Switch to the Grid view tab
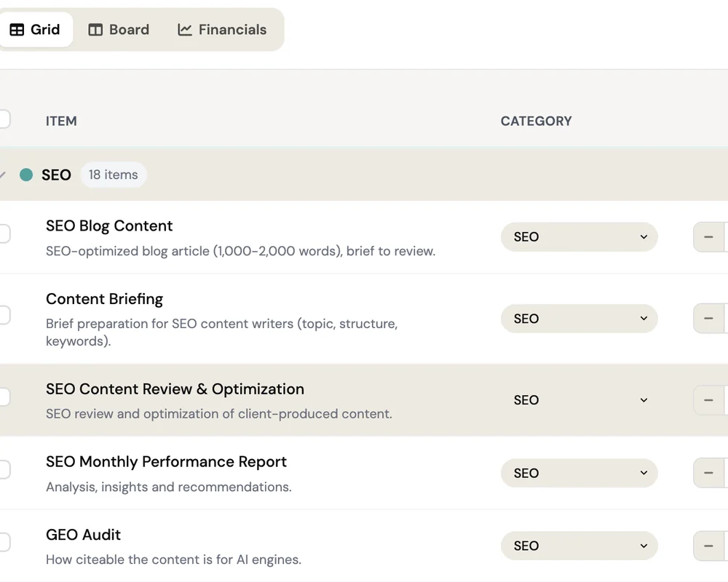The height and width of the screenshot is (582, 728). 35,30
